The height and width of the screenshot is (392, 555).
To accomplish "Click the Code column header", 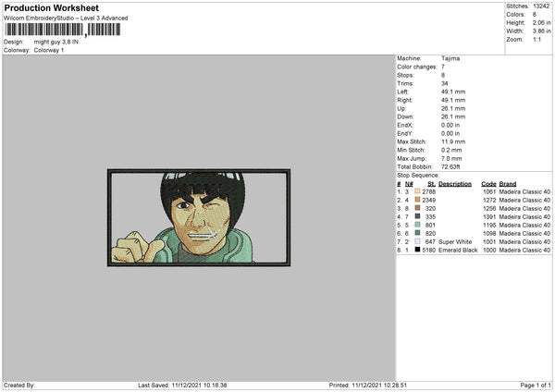I will coord(488,184).
